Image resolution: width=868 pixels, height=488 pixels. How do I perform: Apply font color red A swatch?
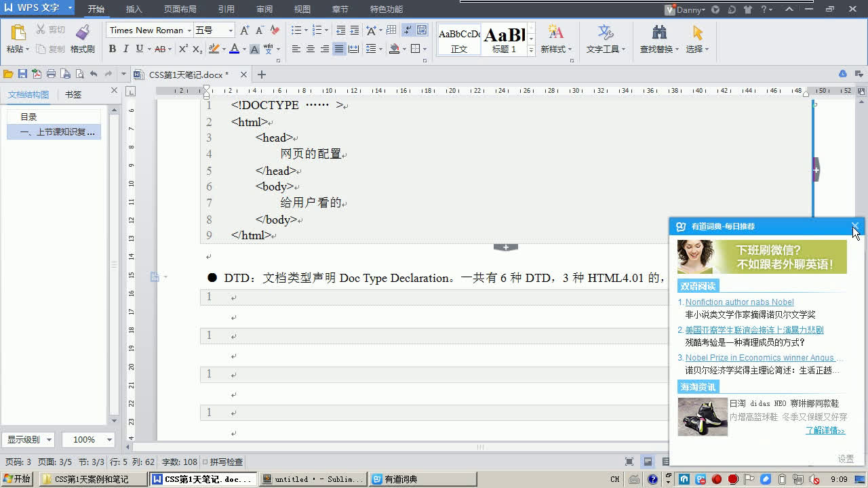coord(234,49)
